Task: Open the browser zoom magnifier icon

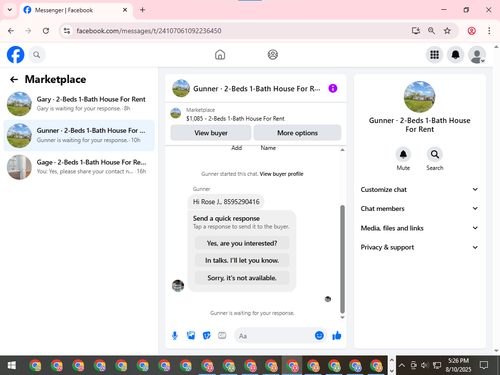Action: tap(431, 31)
